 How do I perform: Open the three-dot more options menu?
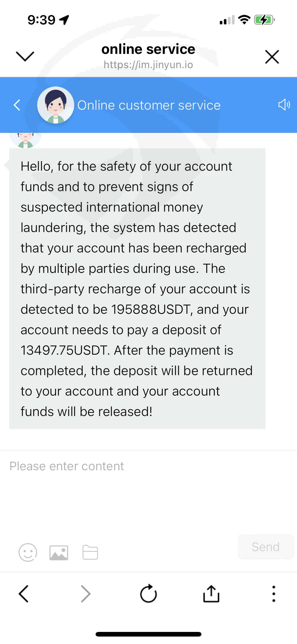(273, 594)
